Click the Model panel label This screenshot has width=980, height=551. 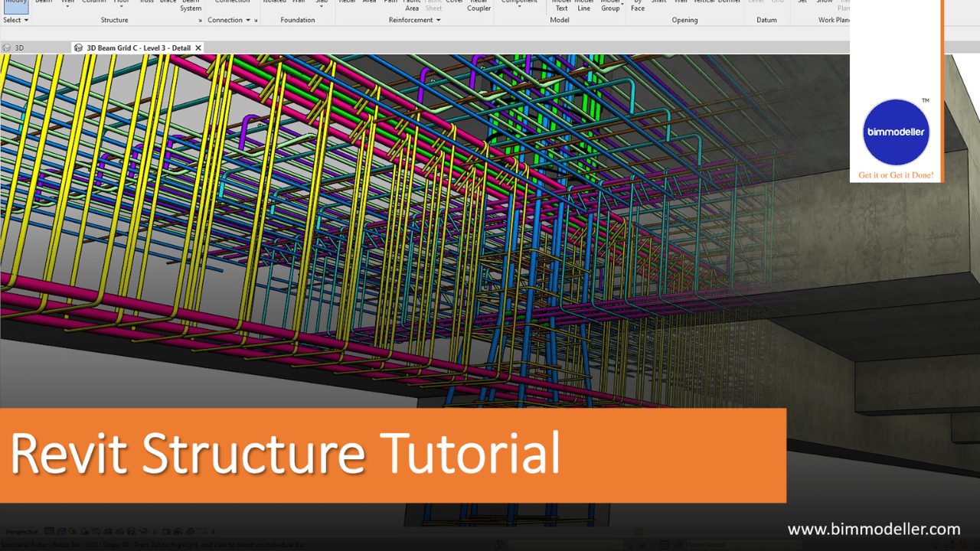[x=560, y=20]
